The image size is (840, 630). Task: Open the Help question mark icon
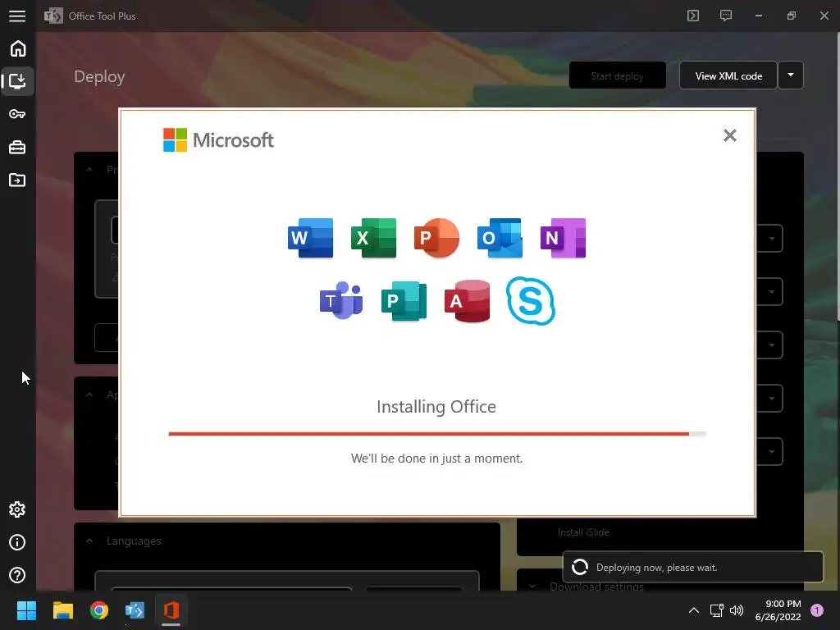17,575
